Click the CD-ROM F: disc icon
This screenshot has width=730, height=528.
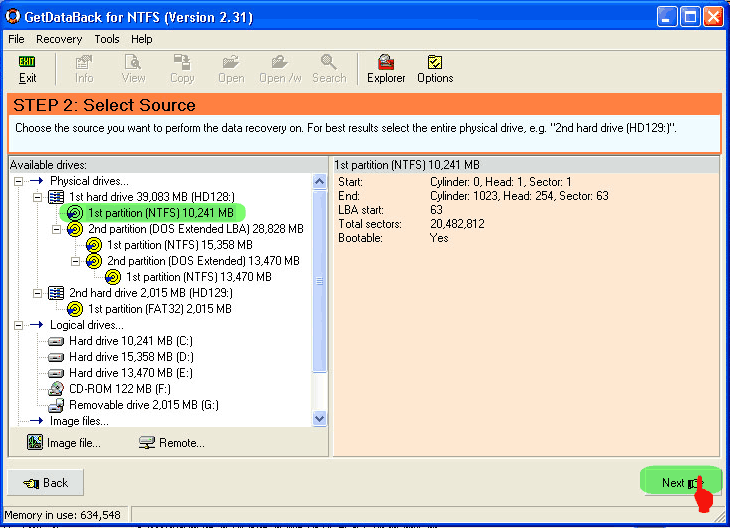(56, 389)
